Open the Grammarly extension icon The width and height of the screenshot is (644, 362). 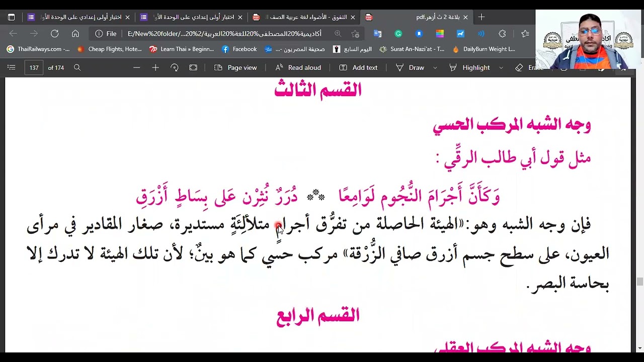[x=398, y=34]
